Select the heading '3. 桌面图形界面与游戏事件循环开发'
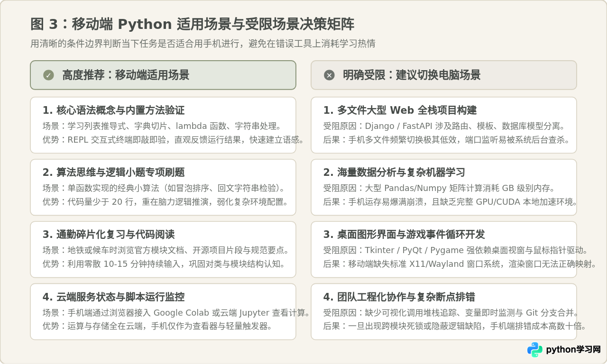The image size is (607, 364). [x=405, y=235]
